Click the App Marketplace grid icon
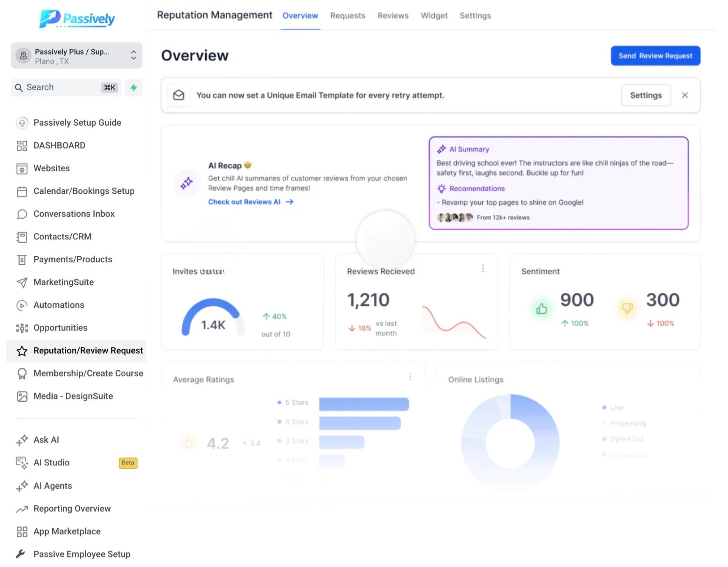This screenshot has height=567, width=728. coord(22,532)
